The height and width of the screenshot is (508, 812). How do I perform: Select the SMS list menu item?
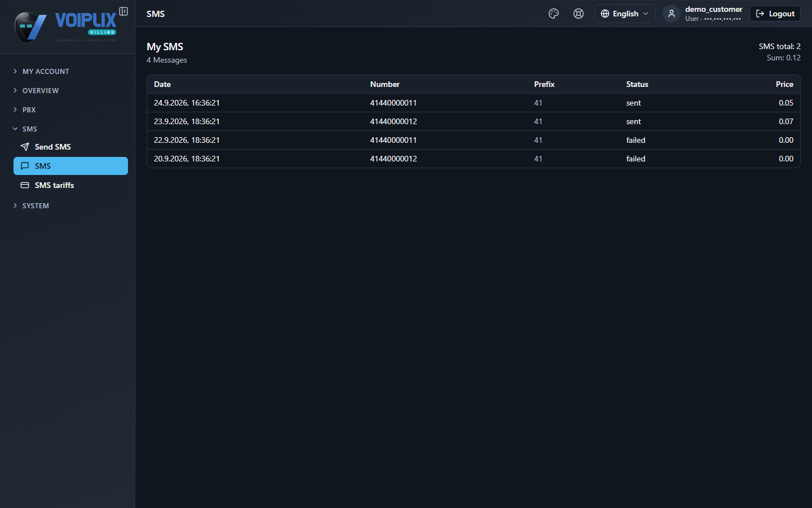pos(70,166)
